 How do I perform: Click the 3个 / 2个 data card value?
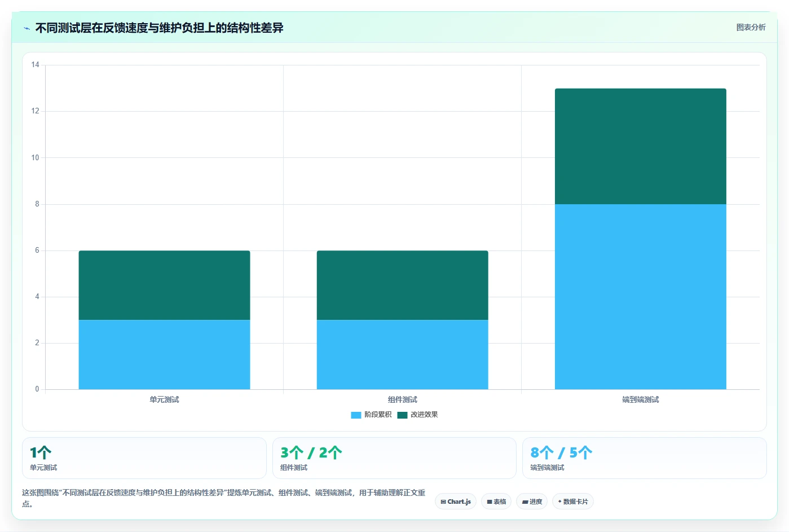pyautogui.click(x=311, y=452)
